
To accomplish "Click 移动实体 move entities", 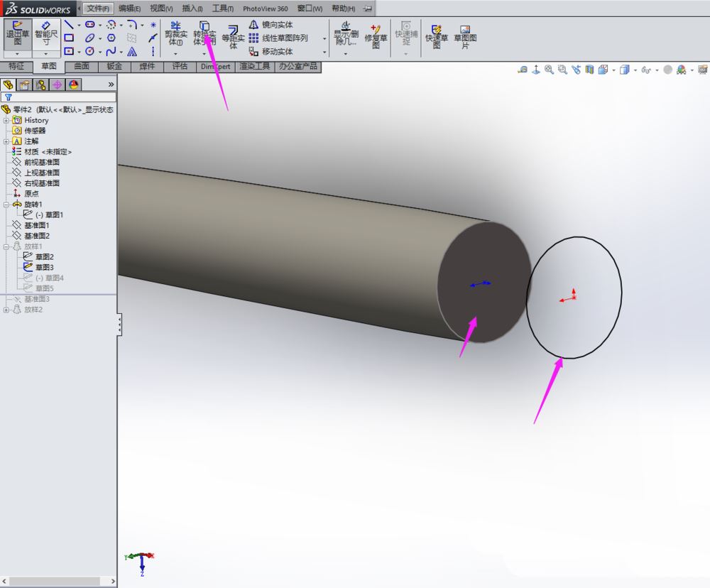I will pyautogui.click(x=271, y=51).
